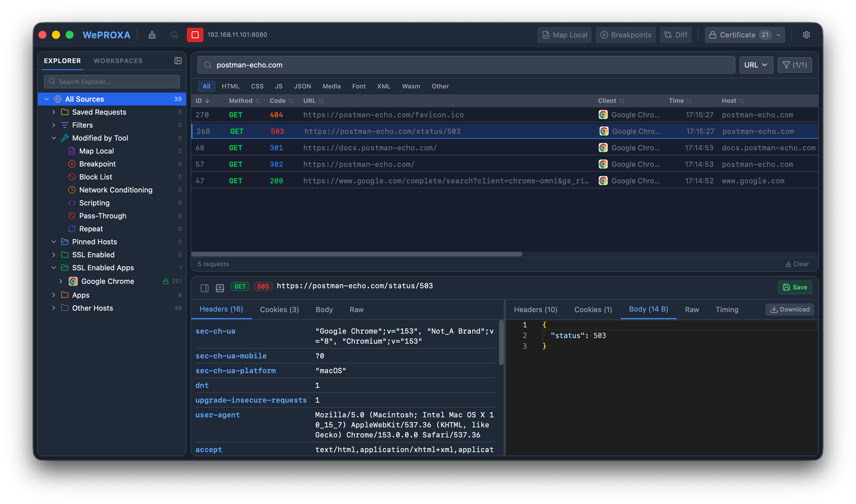Click the All Sources globe icon
The height and width of the screenshot is (504, 856).
pyautogui.click(x=58, y=99)
